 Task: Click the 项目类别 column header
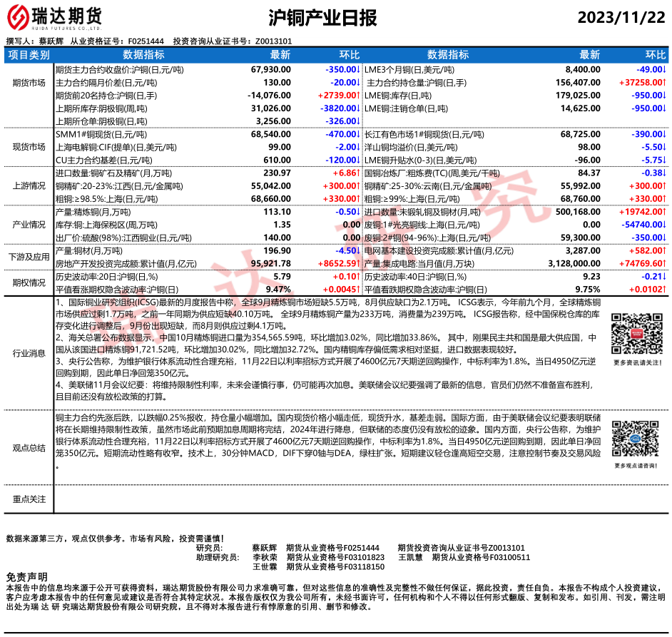(29, 55)
